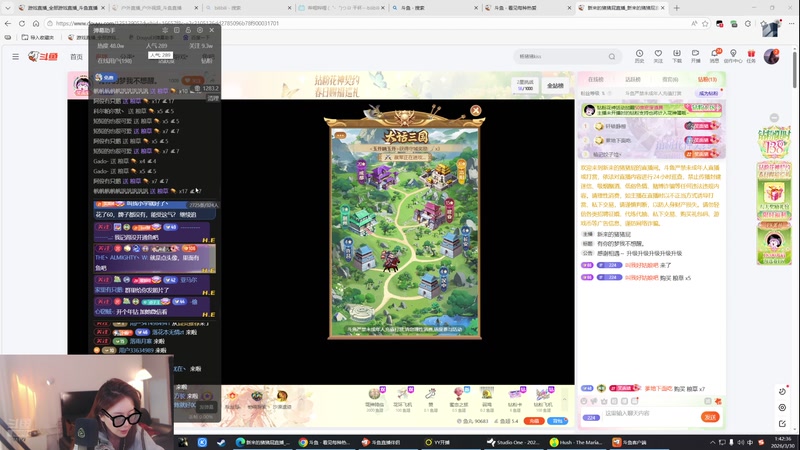Screen dimensions: 800x450
Task: Click the 全站榜 button above the video
Action: point(555,85)
